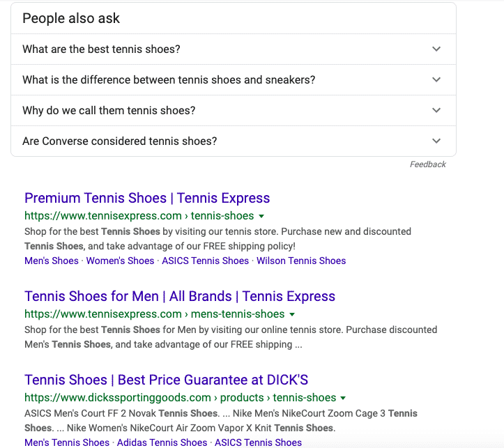Click the green tennisexpress.com tennis-shoes URL

[139, 216]
